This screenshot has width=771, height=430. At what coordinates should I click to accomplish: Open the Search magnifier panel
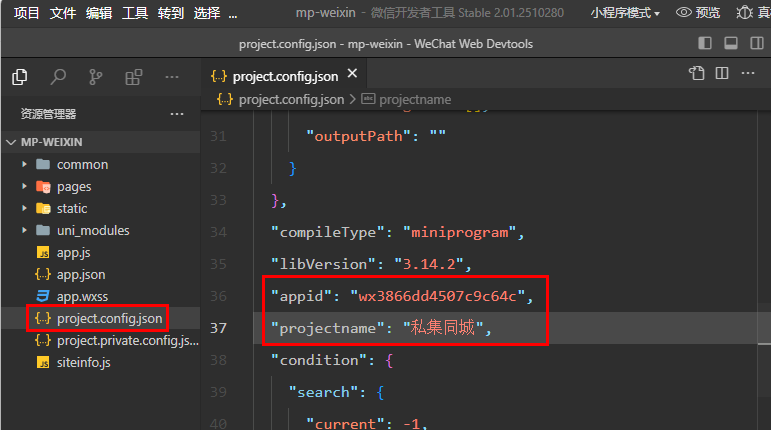pyautogui.click(x=58, y=77)
